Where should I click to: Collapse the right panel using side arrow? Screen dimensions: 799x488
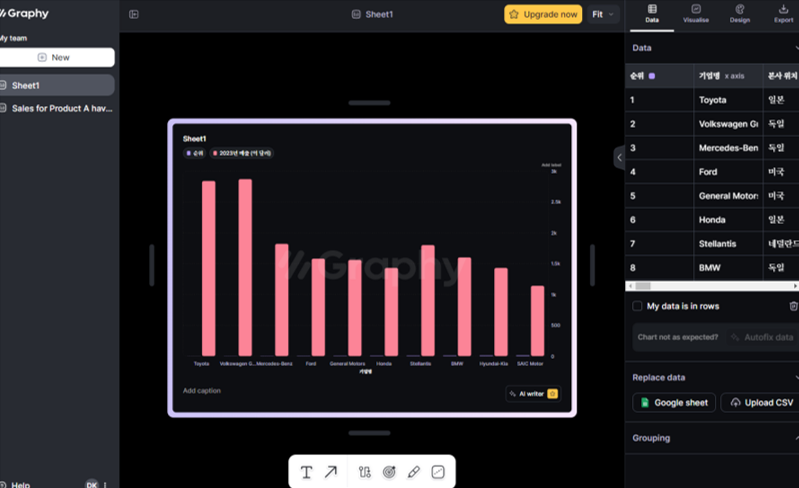619,157
